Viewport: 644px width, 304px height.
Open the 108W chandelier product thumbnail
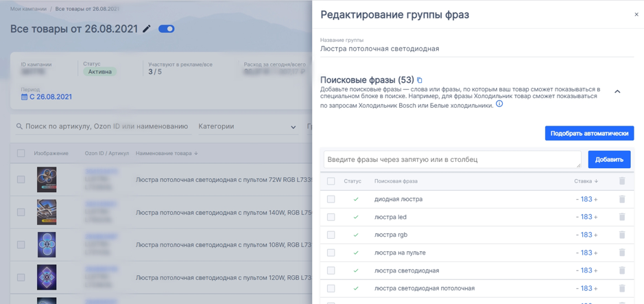click(x=47, y=245)
